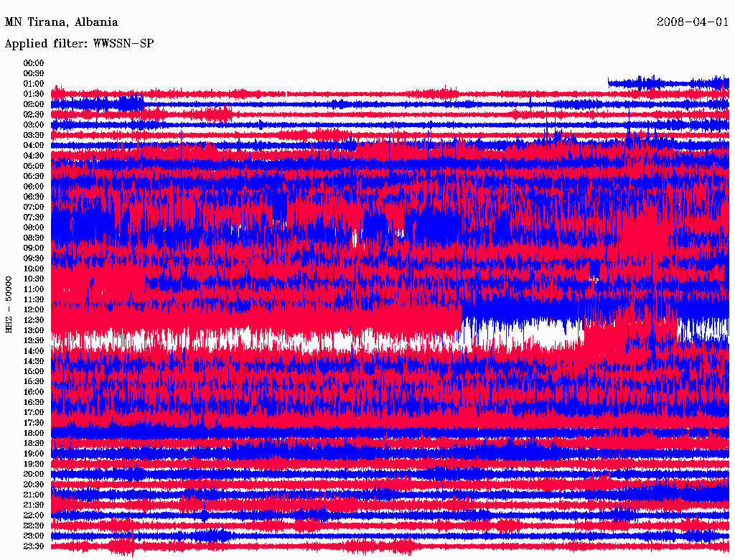
Task: Select the 18:30 time label
Action: [x=33, y=443]
